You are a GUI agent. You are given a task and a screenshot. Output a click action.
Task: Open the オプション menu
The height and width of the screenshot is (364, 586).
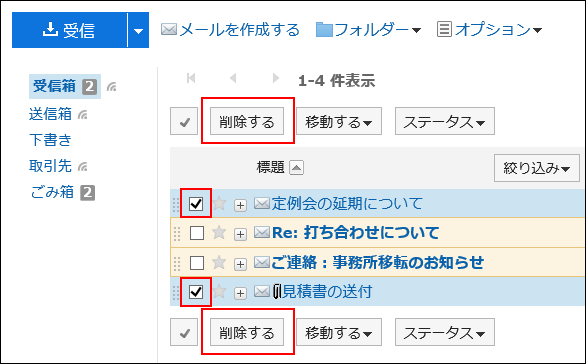click(x=489, y=30)
